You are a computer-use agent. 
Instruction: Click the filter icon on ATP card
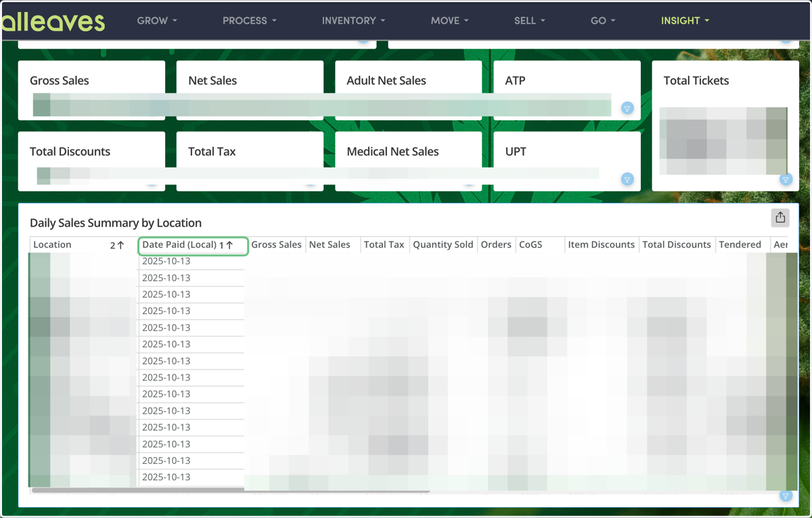click(627, 108)
